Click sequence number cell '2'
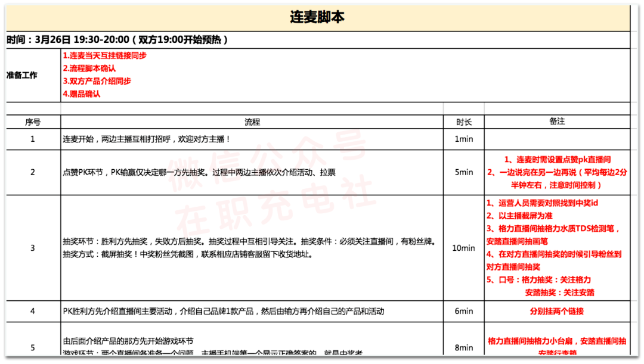Screen dimensions: 644x364 coord(33,172)
